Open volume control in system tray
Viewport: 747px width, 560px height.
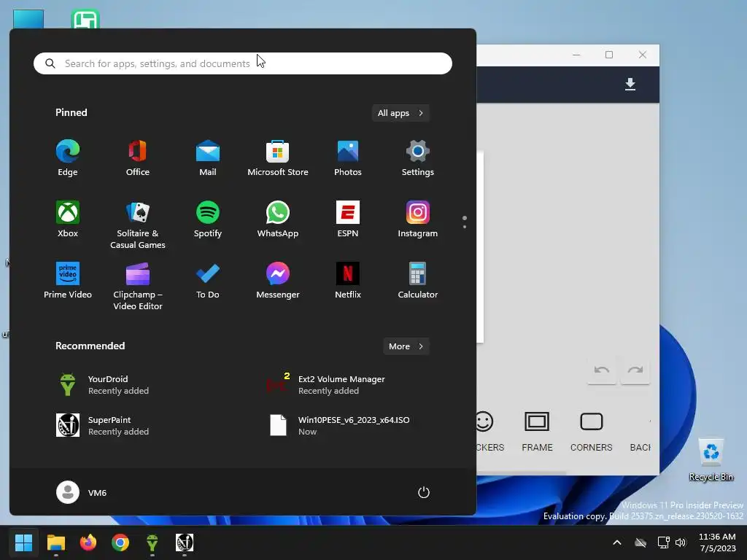click(x=681, y=542)
